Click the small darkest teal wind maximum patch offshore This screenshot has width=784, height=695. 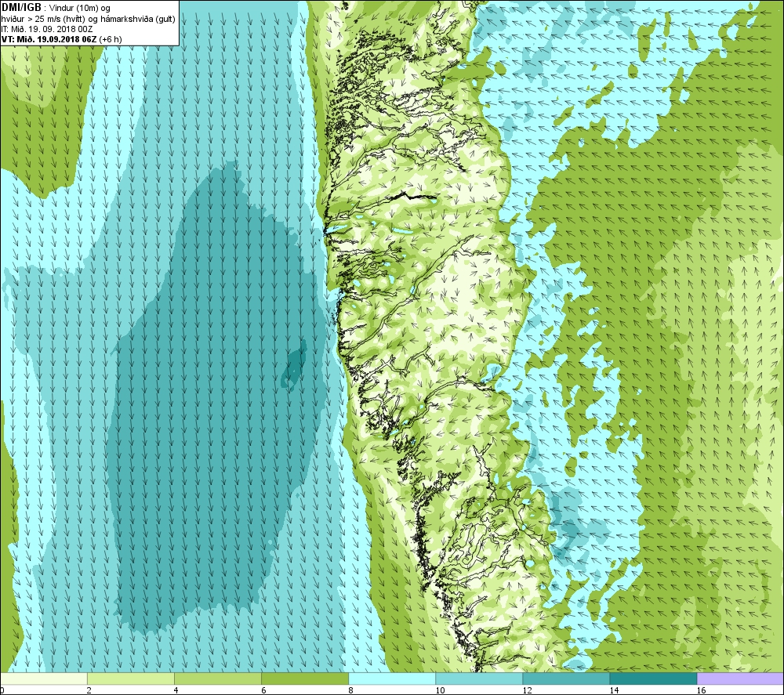[x=294, y=364]
